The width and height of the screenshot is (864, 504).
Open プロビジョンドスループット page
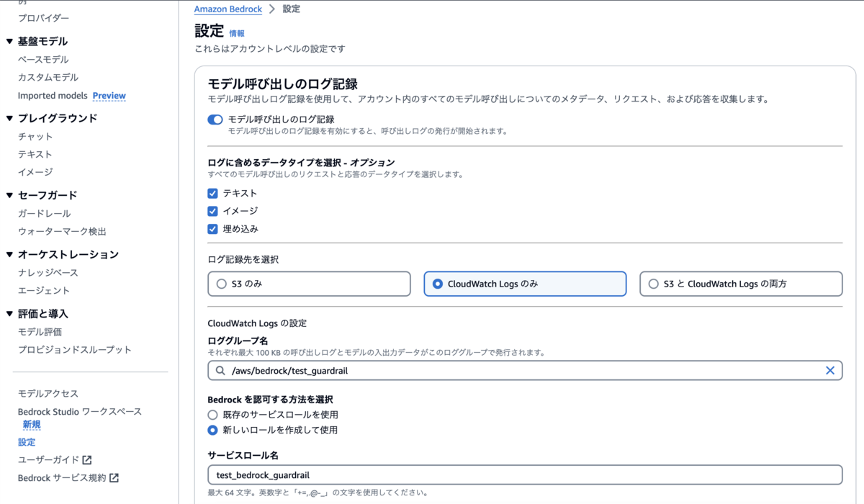tap(75, 349)
